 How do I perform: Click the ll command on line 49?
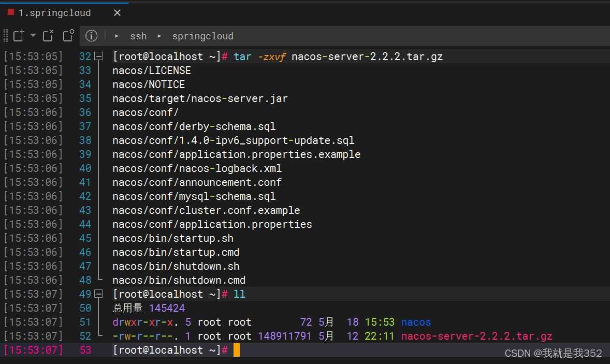tap(240, 295)
